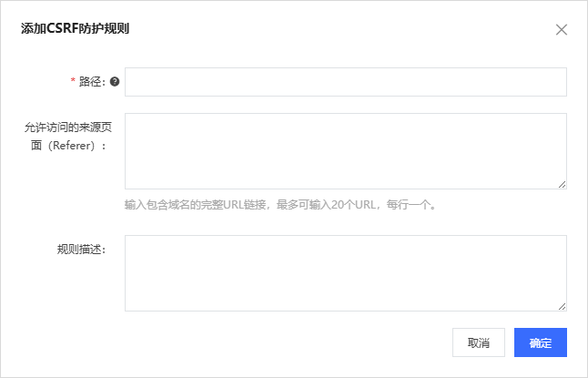Click inside the 规则描述 textarea
This screenshot has height=378, width=588.
[345, 272]
